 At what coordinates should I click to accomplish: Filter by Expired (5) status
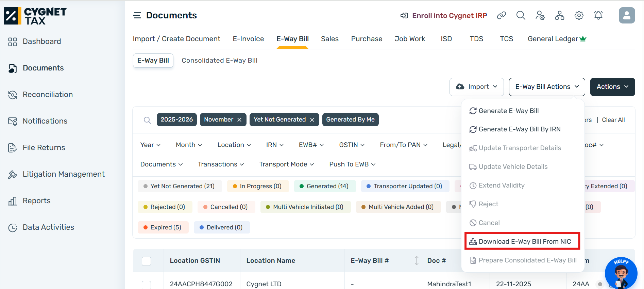click(163, 227)
